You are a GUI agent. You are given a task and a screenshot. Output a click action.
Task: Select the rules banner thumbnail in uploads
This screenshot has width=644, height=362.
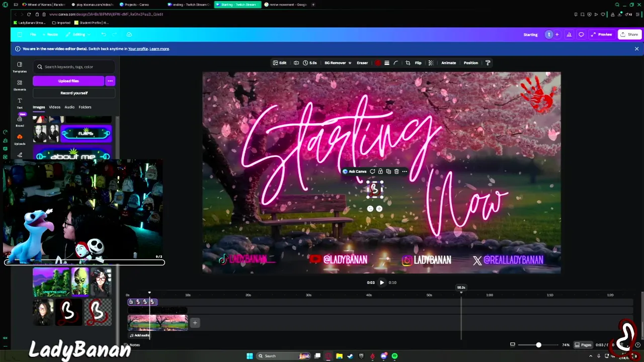pyautogui.click(x=86, y=133)
